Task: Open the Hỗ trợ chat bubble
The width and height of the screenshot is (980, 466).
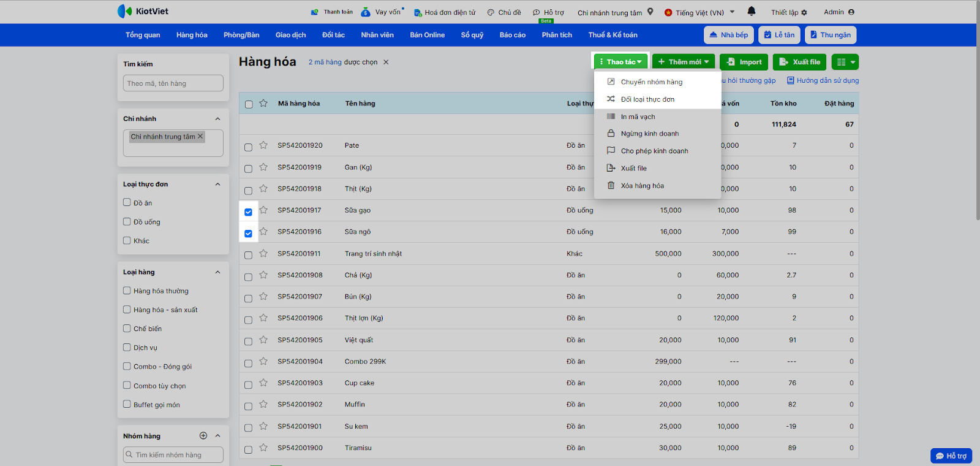Action: (951, 456)
